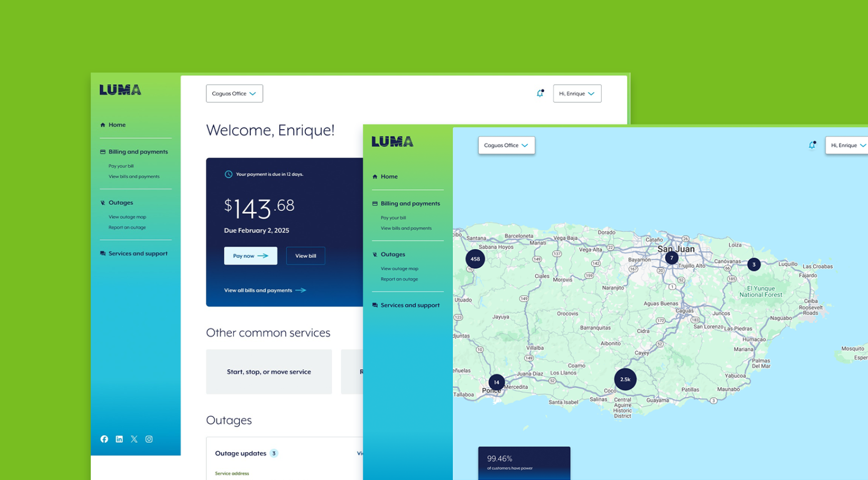Expand Caguas Office selector above the map

point(506,145)
